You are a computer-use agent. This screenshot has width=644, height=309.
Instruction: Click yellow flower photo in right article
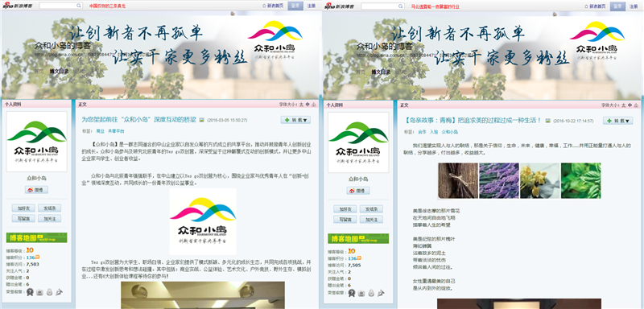coord(539,181)
